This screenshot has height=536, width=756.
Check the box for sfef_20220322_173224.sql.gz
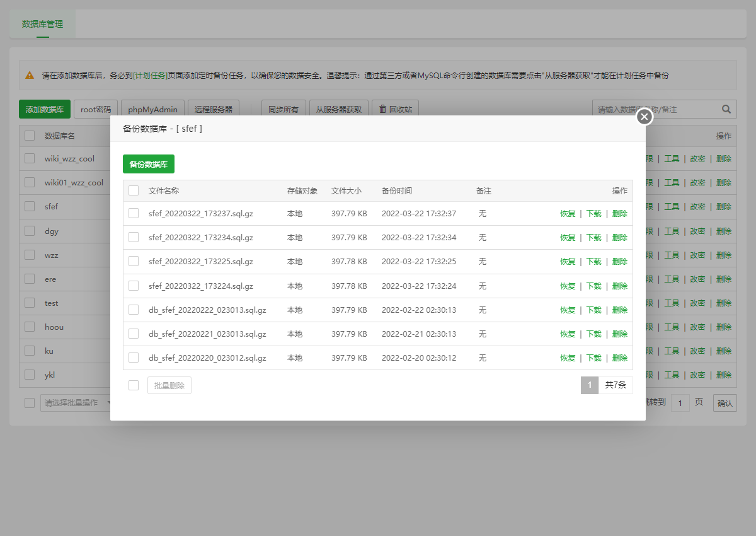click(x=134, y=286)
